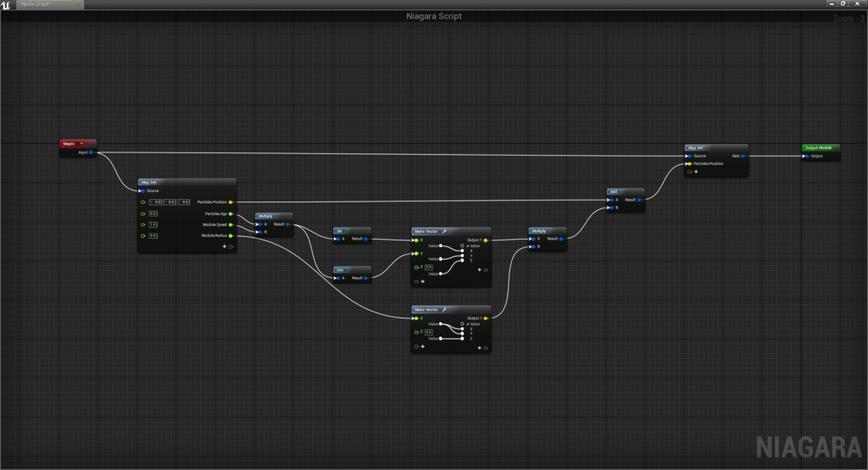This screenshot has height=470, width=868.
Task: Click the Z output sub-pin on upper Make Vector
Action: click(x=462, y=261)
